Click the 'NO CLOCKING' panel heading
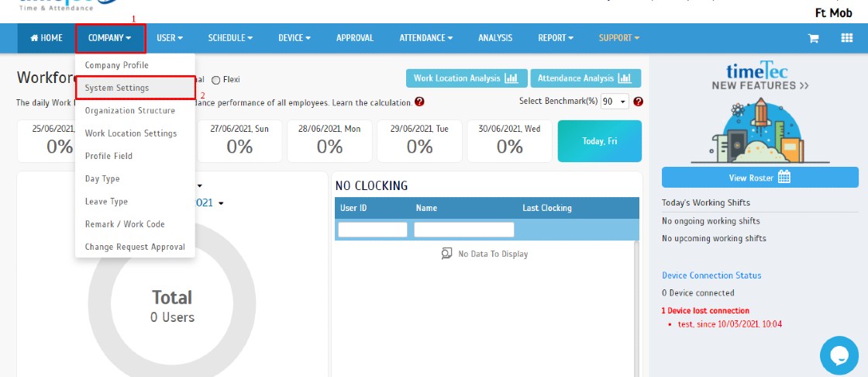The height and width of the screenshot is (377, 868). [x=371, y=185]
